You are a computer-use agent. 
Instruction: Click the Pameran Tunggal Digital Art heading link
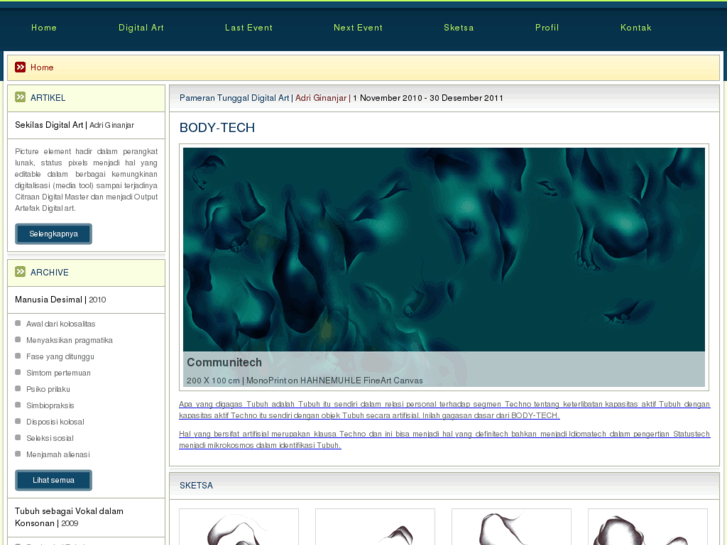pos(234,98)
